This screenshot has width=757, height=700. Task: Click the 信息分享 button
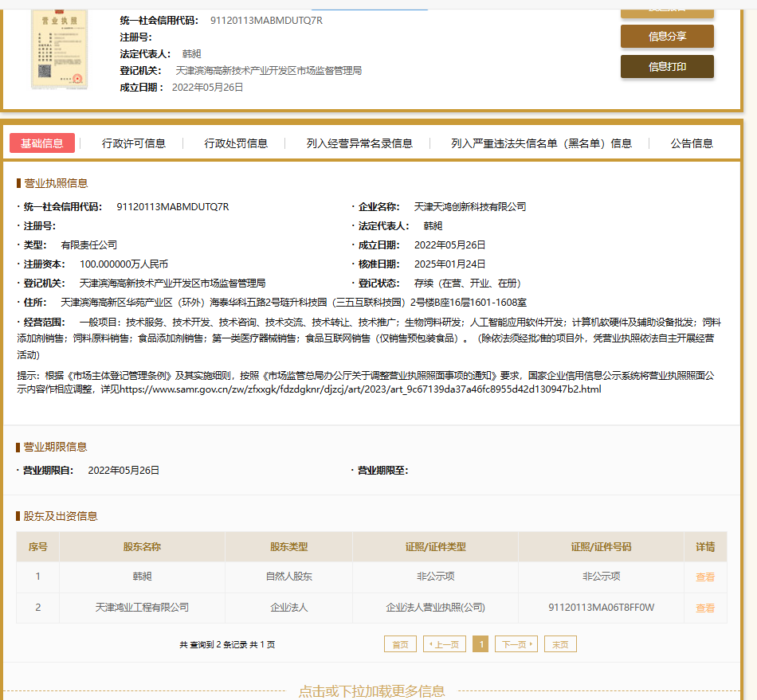(667, 36)
